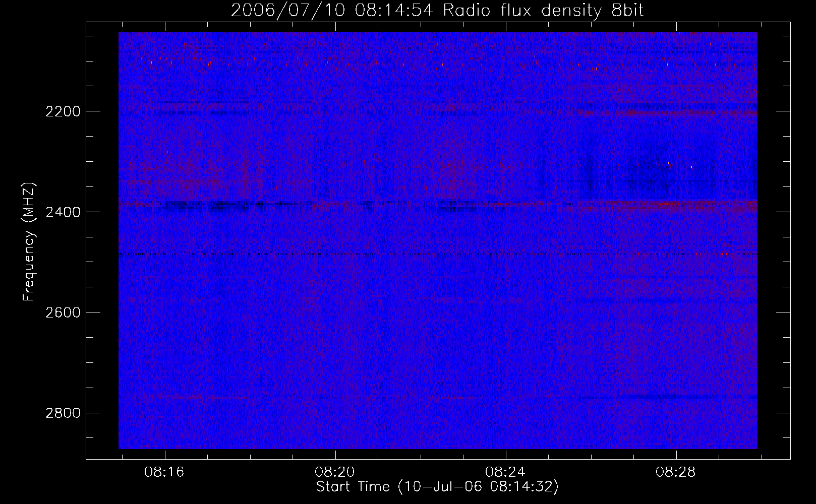Click the 08:16 time tick label
The height and width of the screenshot is (504, 816).
(164, 472)
